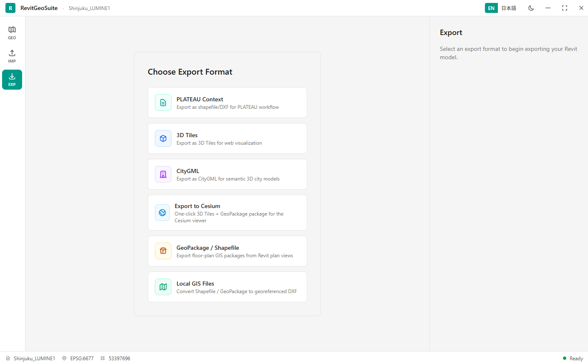Switch language to 日本語
This screenshot has width=588, height=364.
click(x=509, y=8)
